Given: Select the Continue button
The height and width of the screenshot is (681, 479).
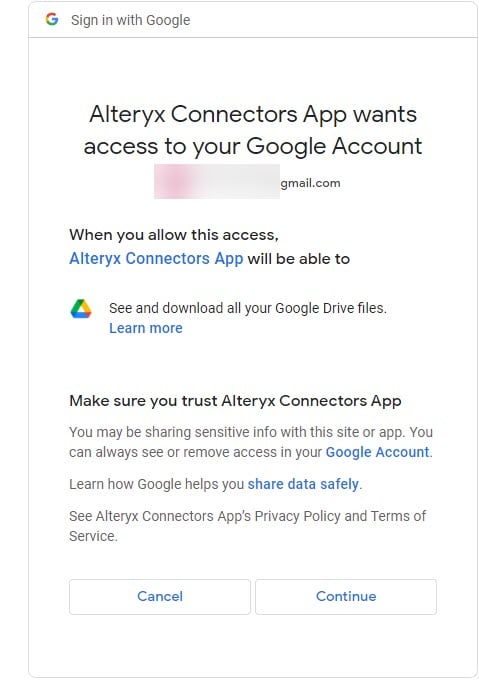Looking at the screenshot, I should click(x=346, y=596).
